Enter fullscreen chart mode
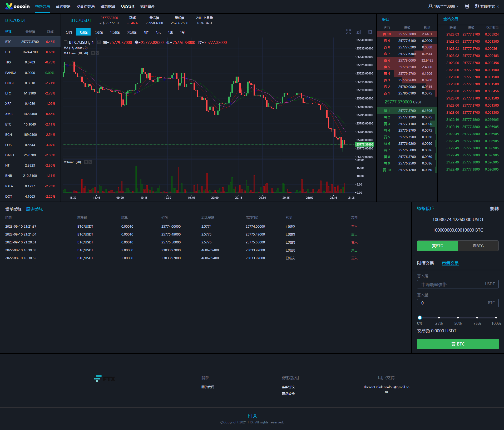This screenshot has width=504, height=430. click(348, 32)
